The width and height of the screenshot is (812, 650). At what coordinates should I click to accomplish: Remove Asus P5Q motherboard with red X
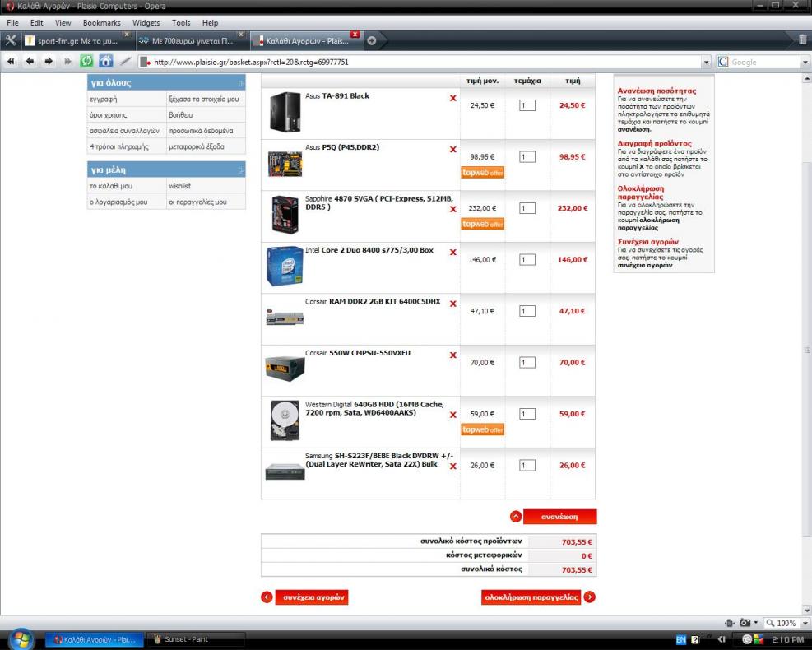click(x=453, y=149)
